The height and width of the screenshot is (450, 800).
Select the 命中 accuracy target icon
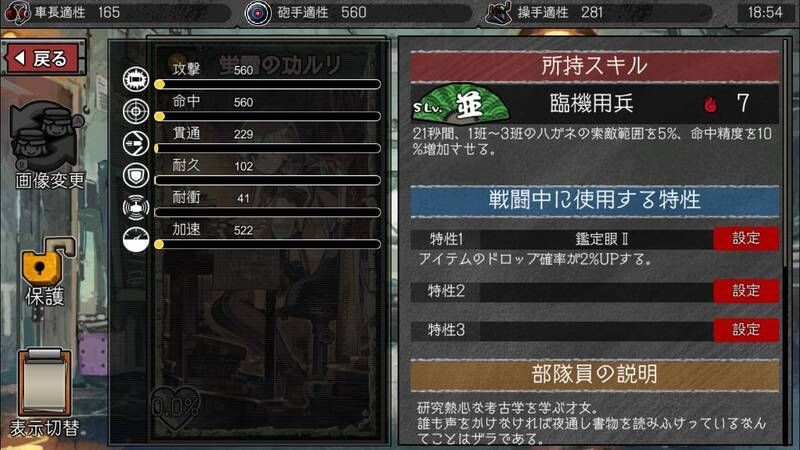(136, 111)
